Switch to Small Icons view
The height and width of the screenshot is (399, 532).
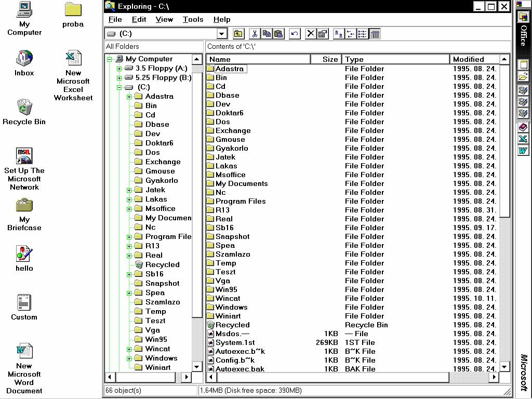click(x=351, y=34)
